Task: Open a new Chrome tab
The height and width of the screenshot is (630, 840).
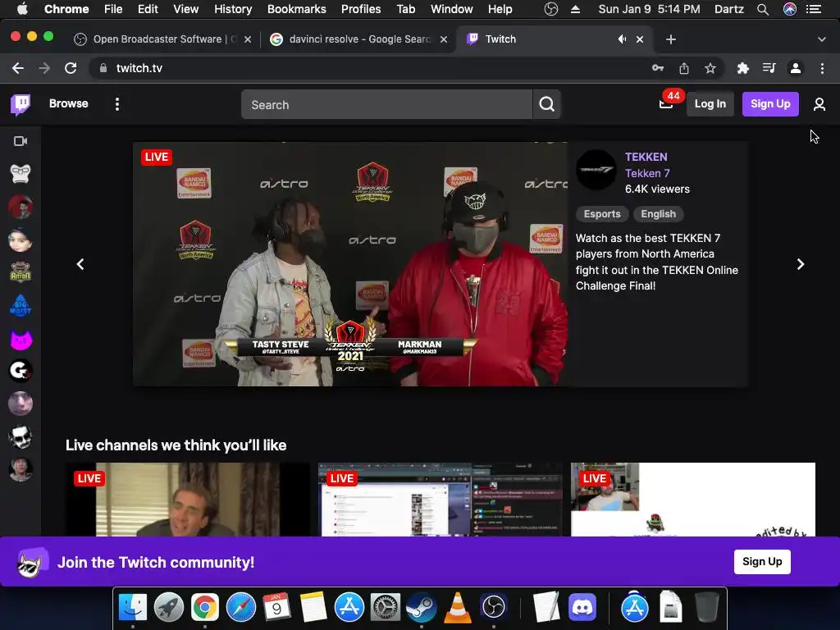Action: pos(671,39)
